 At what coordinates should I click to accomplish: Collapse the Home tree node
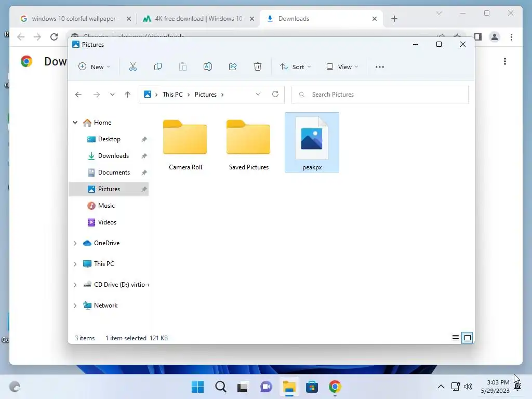click(x=75, y=123)
